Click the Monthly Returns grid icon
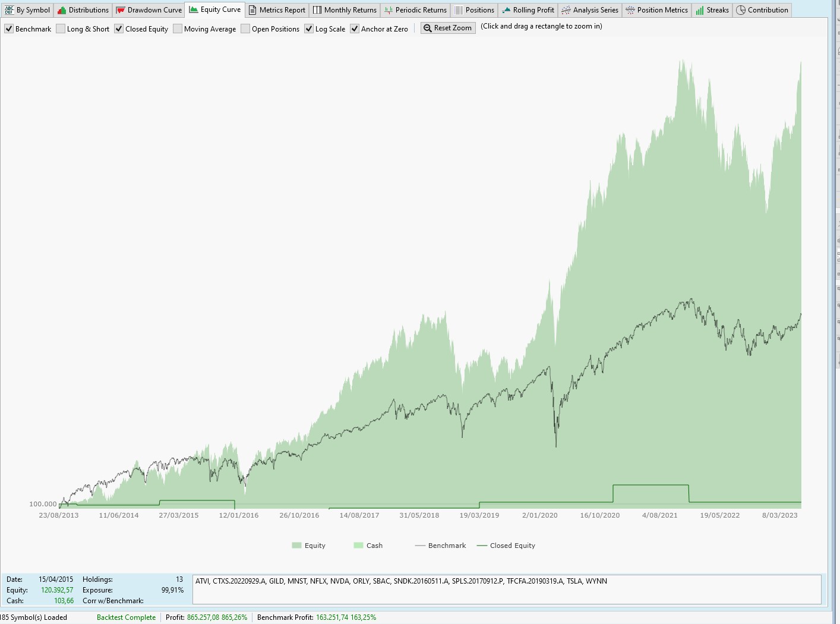840x624 pixels. click(x=317, y=10)
